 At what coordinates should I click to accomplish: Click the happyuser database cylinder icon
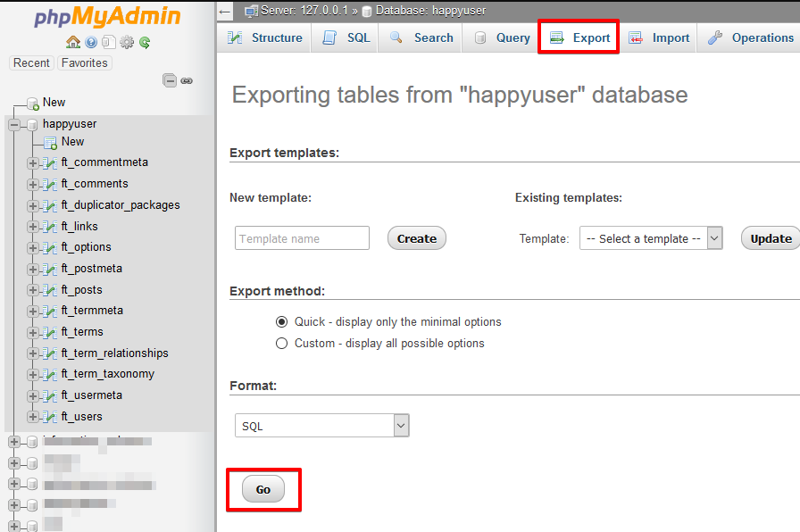(32, 124)
